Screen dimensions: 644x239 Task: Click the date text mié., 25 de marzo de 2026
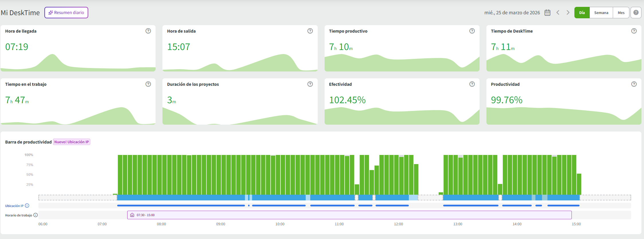click(x=512, y=13)
